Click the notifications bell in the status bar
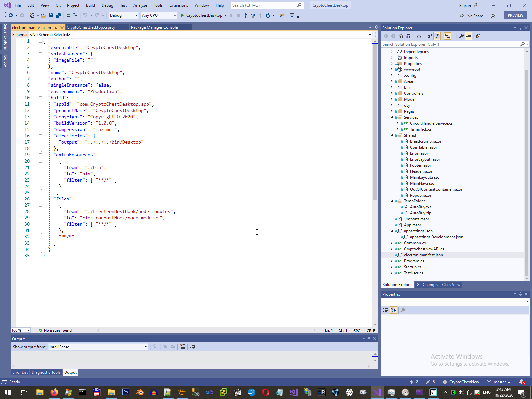Image resolution: width=532 pixels, height=399 pixels. coord(522,382)
